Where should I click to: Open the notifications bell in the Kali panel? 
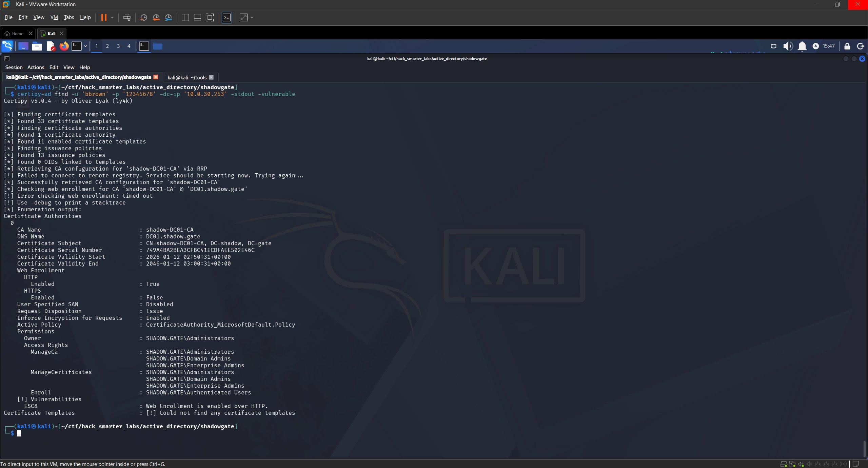802,46
